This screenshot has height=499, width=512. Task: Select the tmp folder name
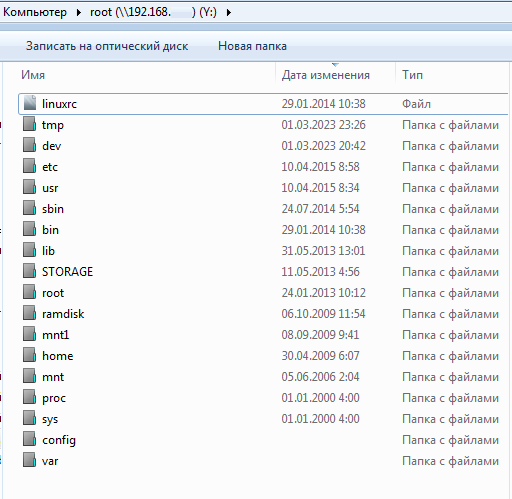pos(53,125)
